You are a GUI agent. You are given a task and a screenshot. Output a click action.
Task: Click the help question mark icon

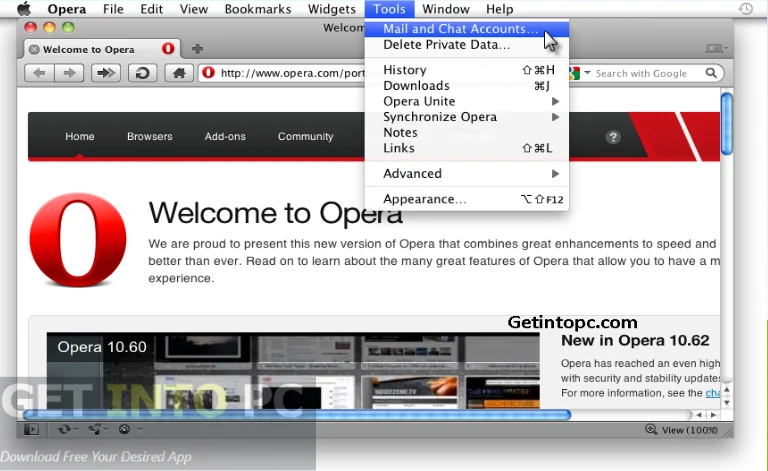[x=613, y=137]
